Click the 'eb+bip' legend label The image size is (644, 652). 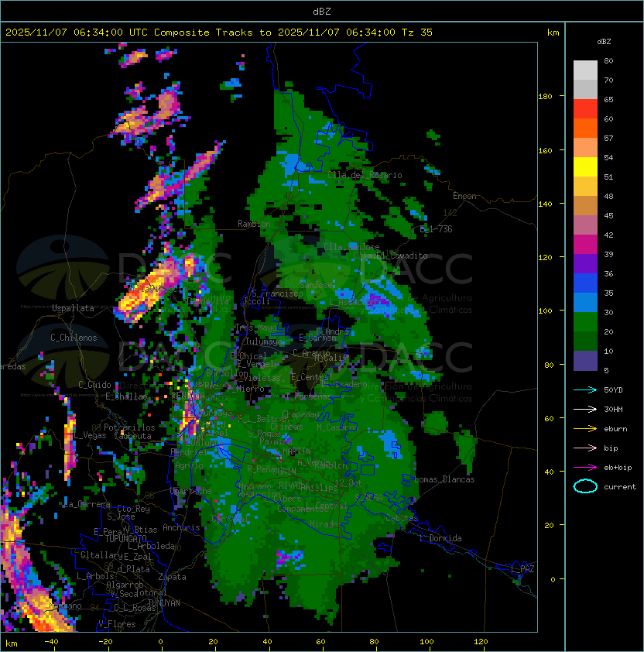click(618, 468)
